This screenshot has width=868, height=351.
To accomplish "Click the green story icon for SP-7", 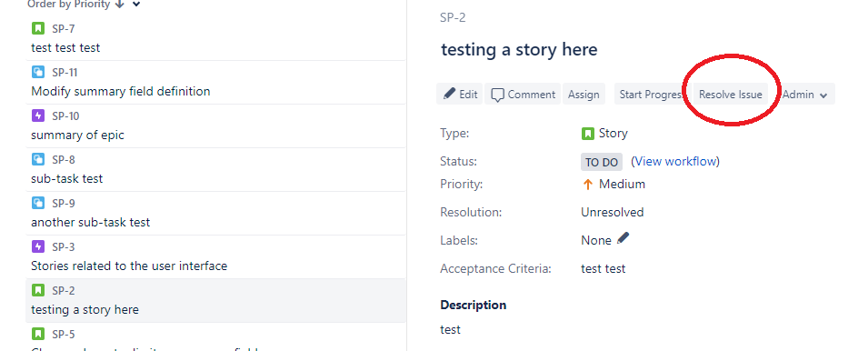I will tap(37, 28).
